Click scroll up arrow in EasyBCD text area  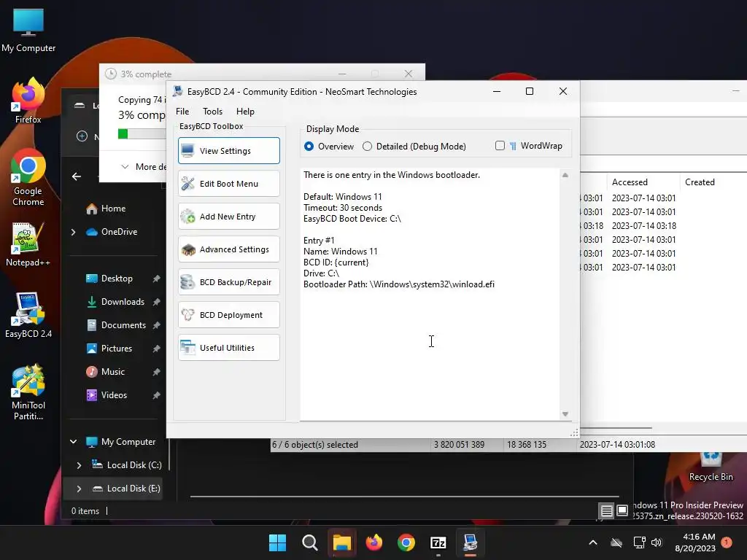(x=565, y=175)
